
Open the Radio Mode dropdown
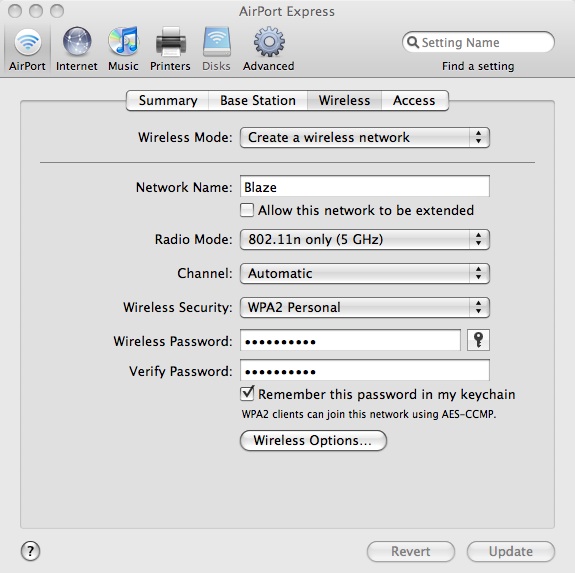pos(365,239)
